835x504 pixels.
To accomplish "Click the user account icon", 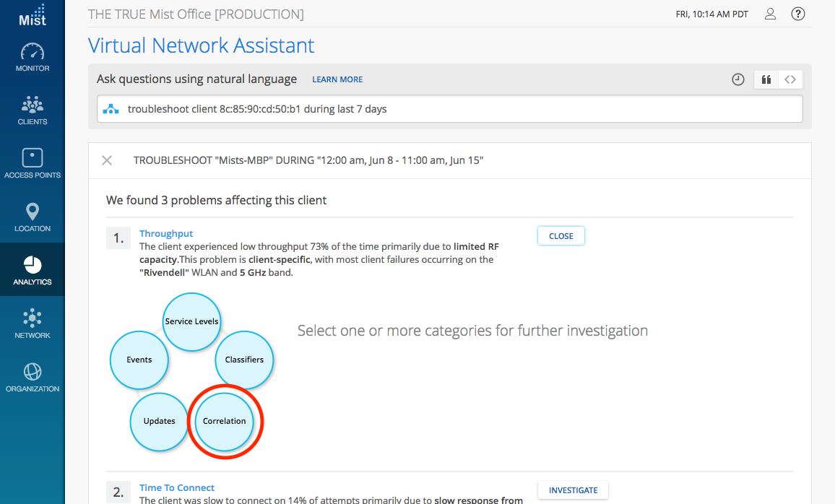I will [770, 14].
